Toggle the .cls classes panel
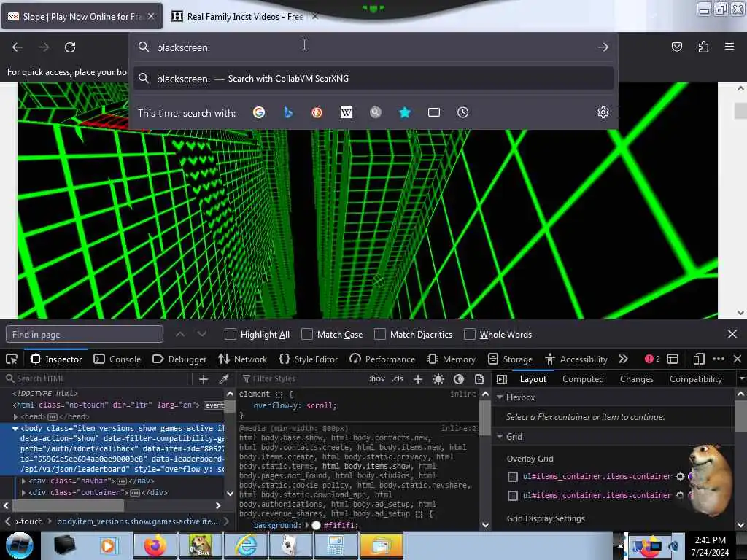This screenshot has height=560, width=747. [398, 379]
